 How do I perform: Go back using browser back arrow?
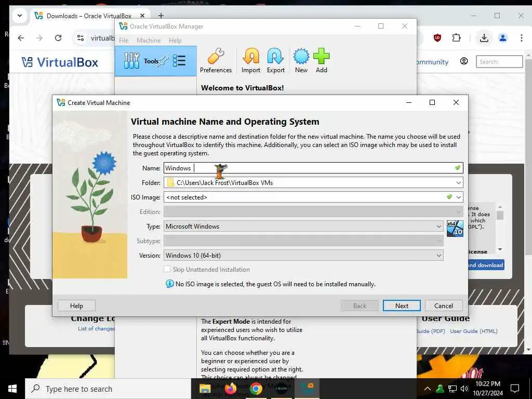(21, 37)
